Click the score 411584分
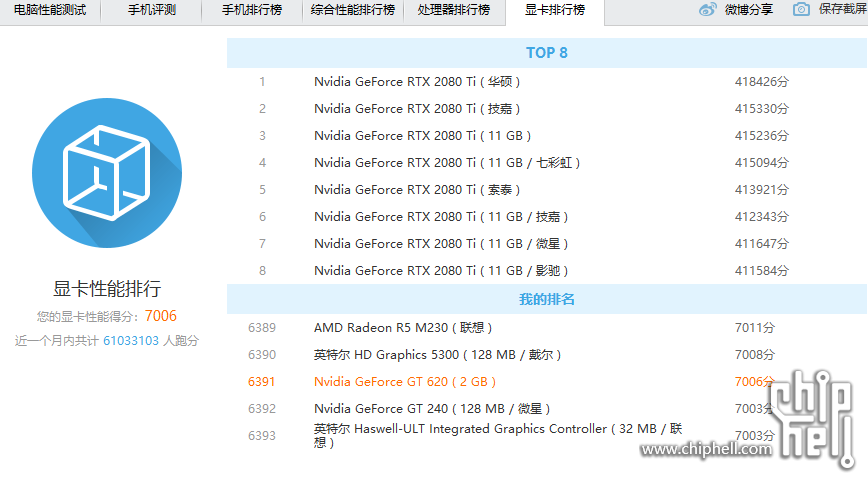Screen dimensions: 868x484 click(x=762, y=271)
